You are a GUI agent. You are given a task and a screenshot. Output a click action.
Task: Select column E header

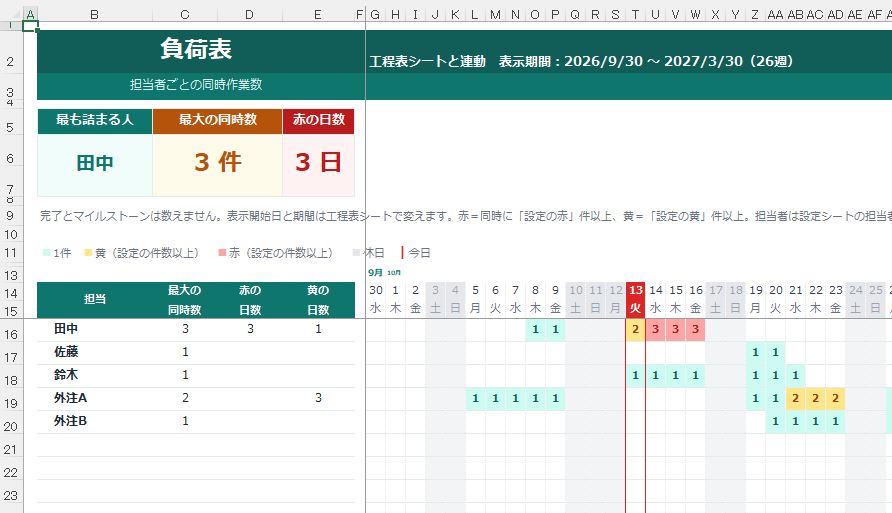[318, 15]
